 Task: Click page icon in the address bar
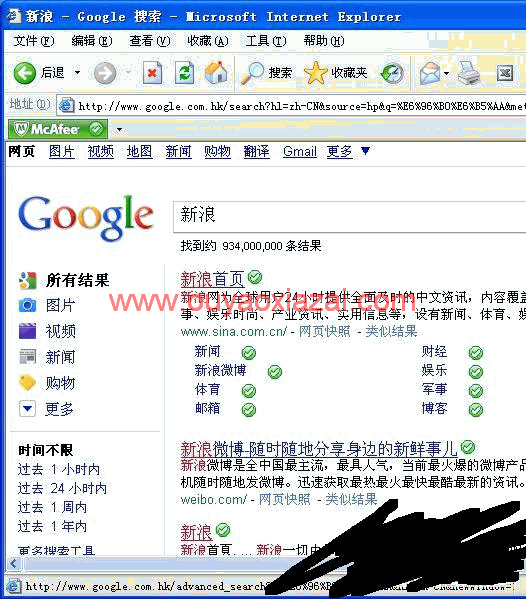click(67, 105)
